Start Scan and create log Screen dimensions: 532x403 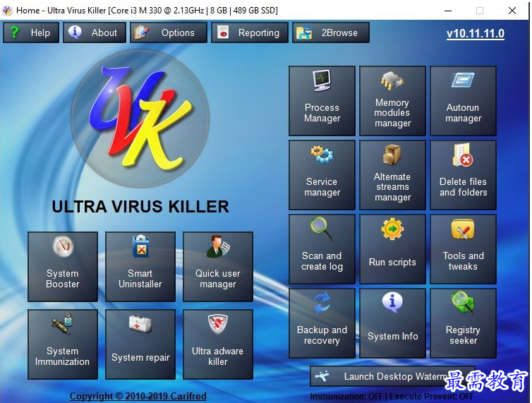click(x=322, y=249)
